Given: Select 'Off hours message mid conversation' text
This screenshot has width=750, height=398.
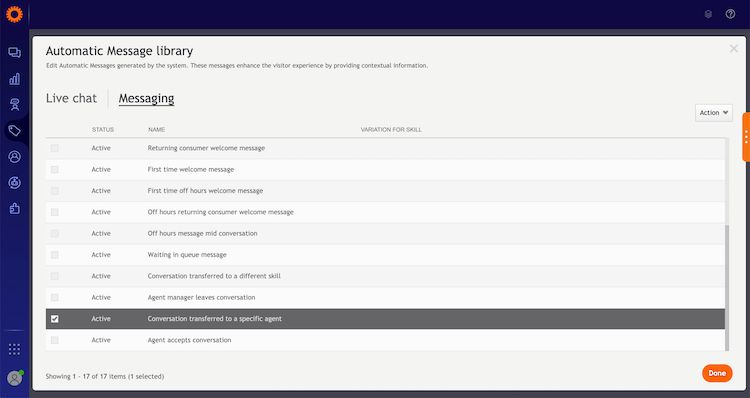Looking at the screenshot, I should pyautogui.click(x=202, y=233).
